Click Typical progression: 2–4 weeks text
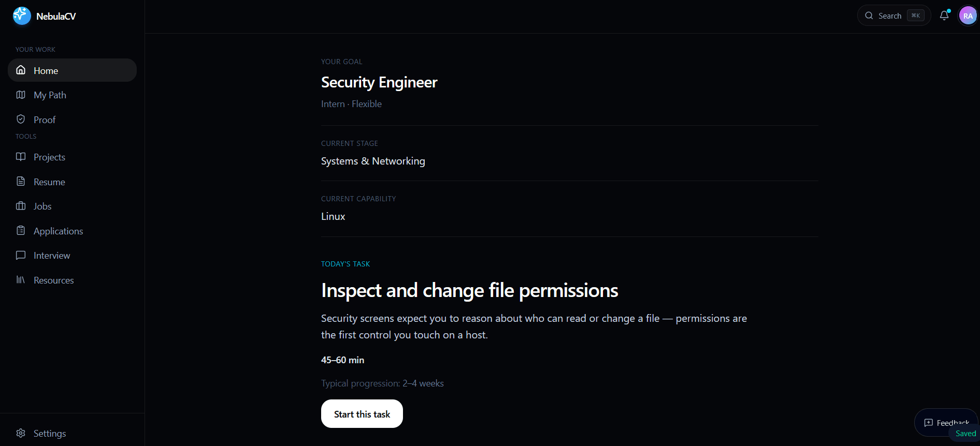 (x=382, y=383)
